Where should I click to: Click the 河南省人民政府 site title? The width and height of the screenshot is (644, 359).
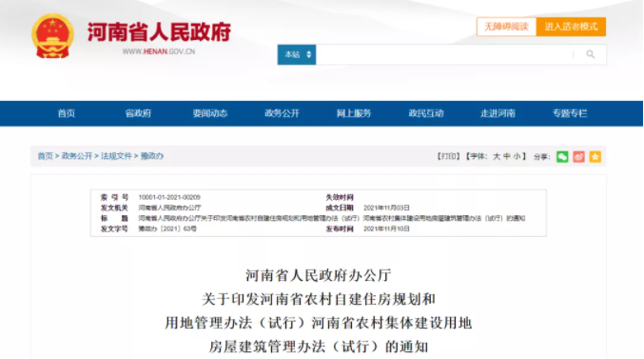tap(159, 32)
